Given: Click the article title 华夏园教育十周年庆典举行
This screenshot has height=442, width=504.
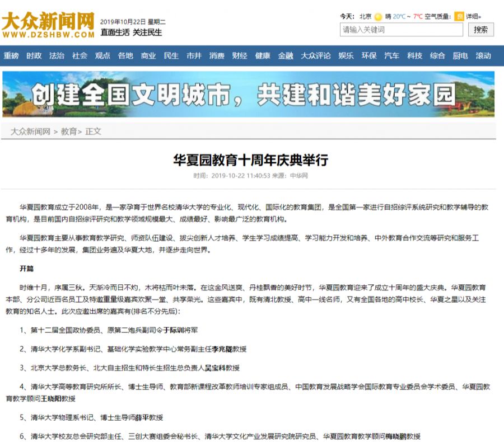Looking at the screenshot, I should pos(251,160).
